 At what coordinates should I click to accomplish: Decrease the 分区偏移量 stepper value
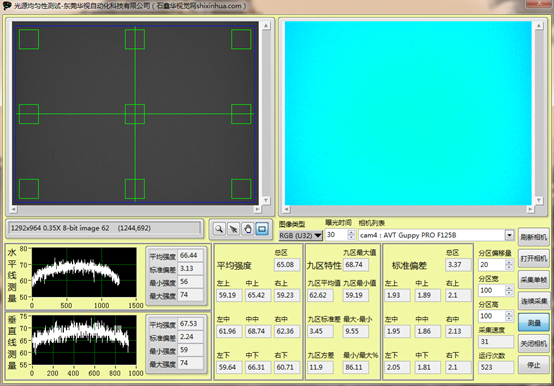[509, 268]
